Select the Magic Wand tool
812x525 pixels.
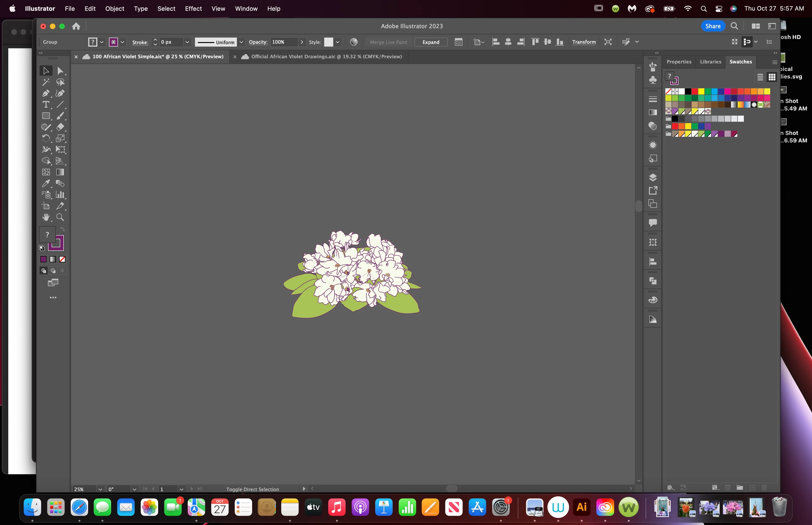pyautogui.click(x=46, y=82)
